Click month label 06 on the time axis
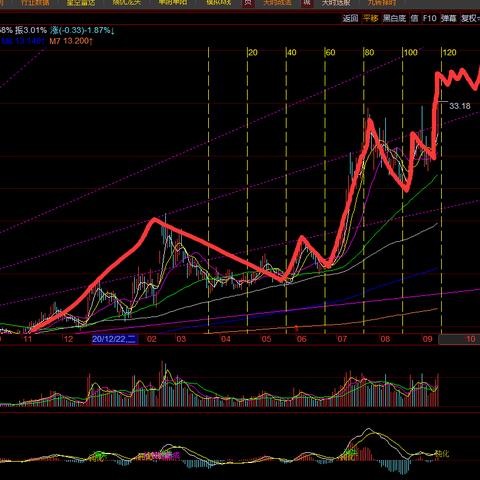This screenshot has width=480, height=480. click(x=302, y=339)
